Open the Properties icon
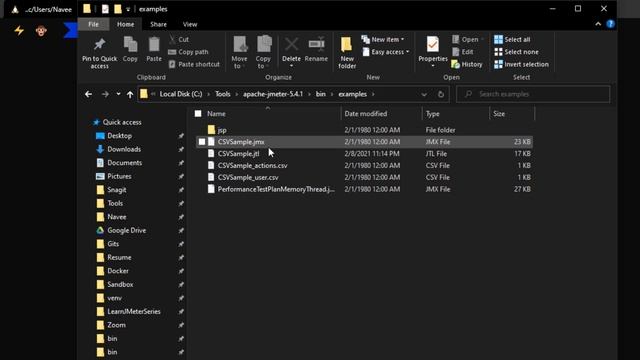The height and width of the screenshot is (360, 640). pyautogui.click(x=433, y=44)
